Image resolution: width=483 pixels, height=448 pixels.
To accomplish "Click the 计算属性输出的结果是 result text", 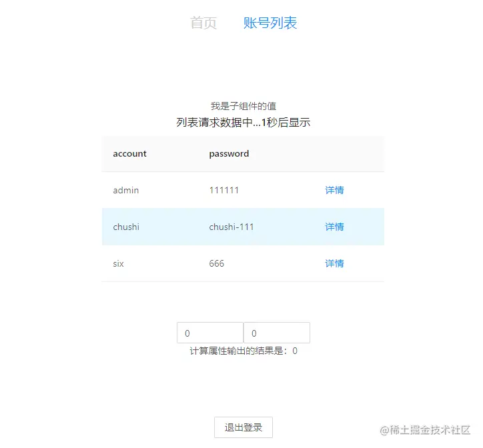I will pos(244,351).
